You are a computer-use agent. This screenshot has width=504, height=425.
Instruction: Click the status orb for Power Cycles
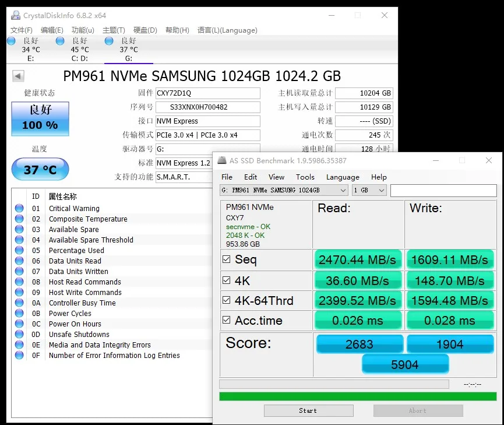coord(19,314)
